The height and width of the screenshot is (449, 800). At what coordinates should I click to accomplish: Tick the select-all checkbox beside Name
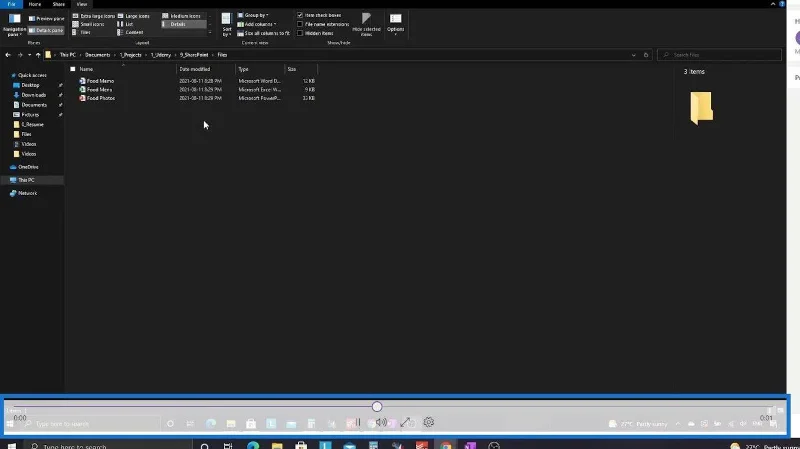coord(72,69)
